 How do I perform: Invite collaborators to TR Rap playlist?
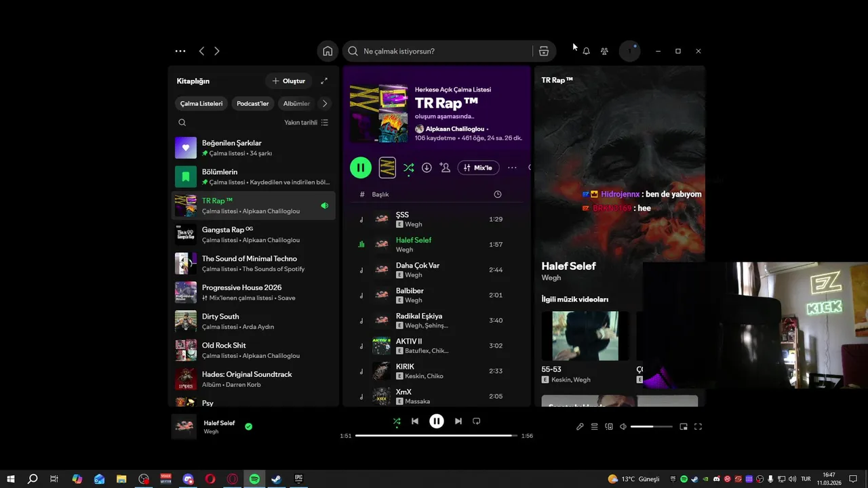(x=445, y=167)
